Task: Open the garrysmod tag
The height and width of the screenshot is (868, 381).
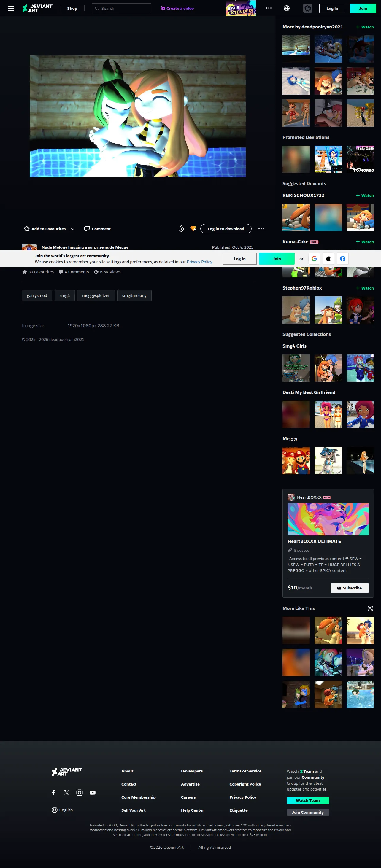Action: (37, 295)
